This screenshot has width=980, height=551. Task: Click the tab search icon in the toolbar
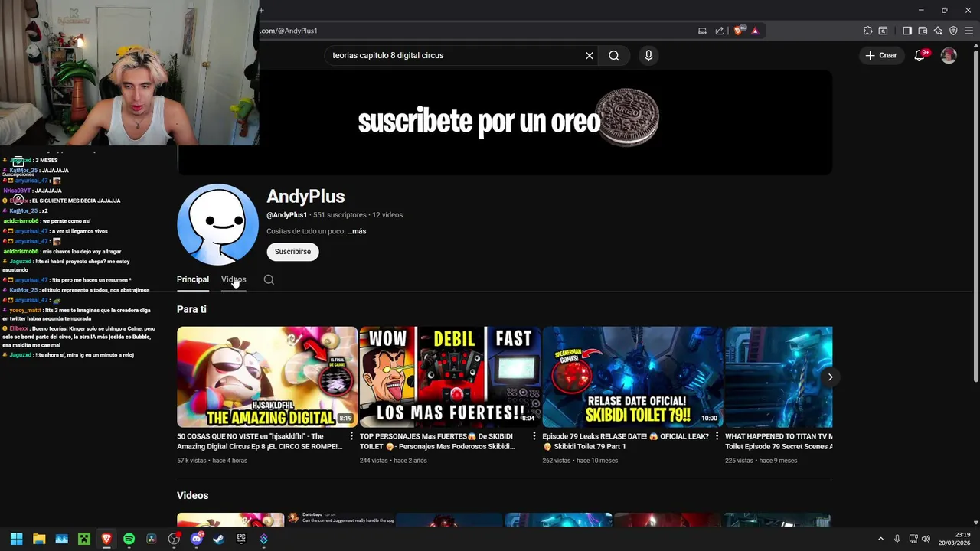pyautogui.click(x=883, y=31)
